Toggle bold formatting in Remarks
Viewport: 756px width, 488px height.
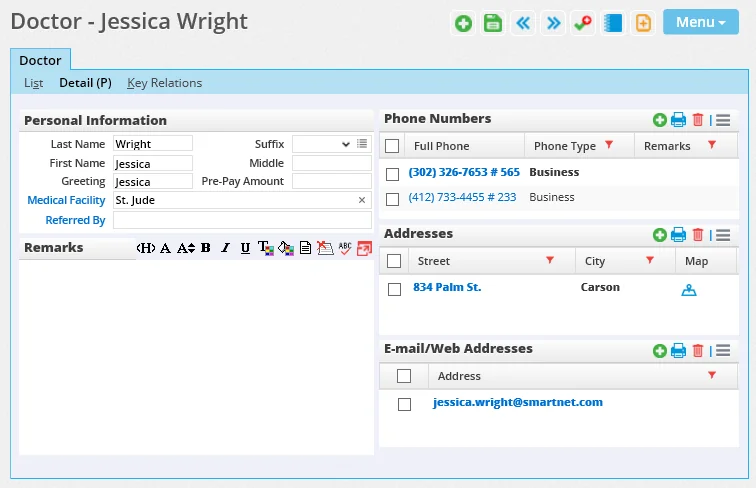coord(206,248)
